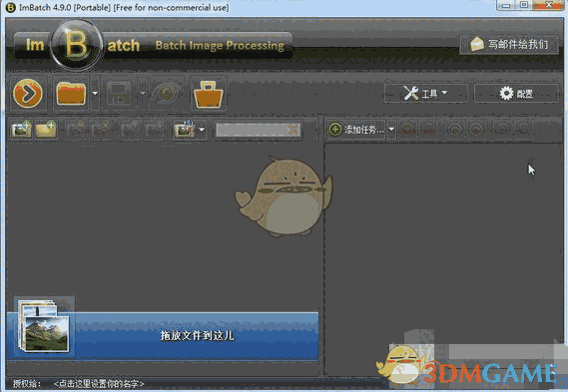The width and height of the screenshot is (568, 392).
Task: Click the 写邮件给我们 email button
Action: [x=509, y=45]
